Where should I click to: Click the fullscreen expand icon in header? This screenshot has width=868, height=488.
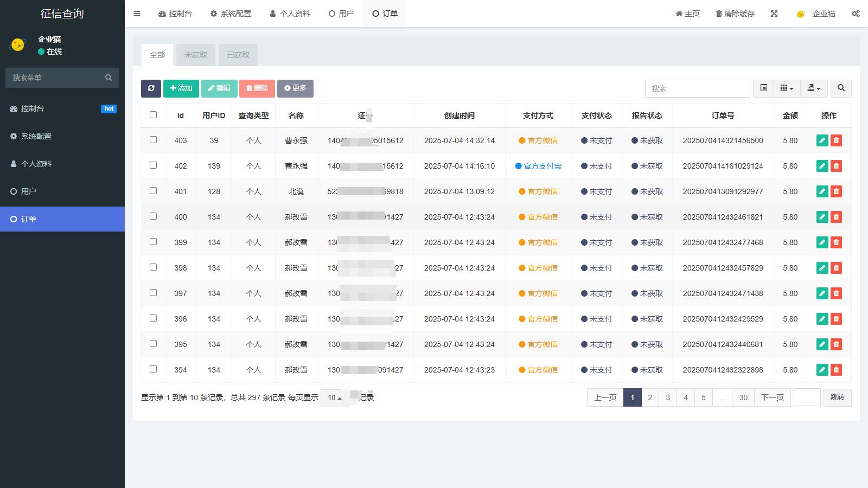tap(774, 14)
